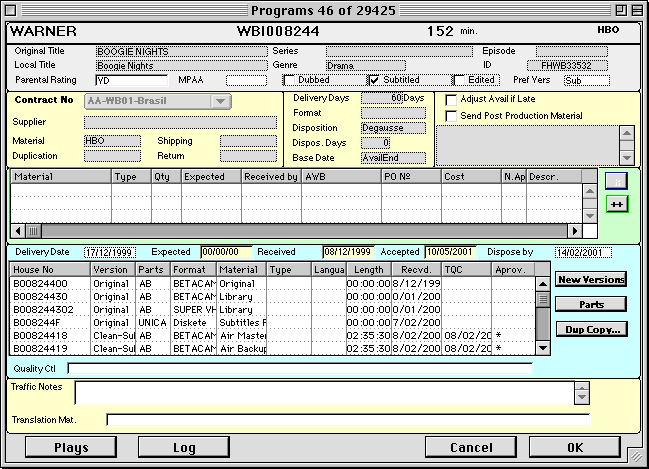Select row B00824400

click(272, 284)
